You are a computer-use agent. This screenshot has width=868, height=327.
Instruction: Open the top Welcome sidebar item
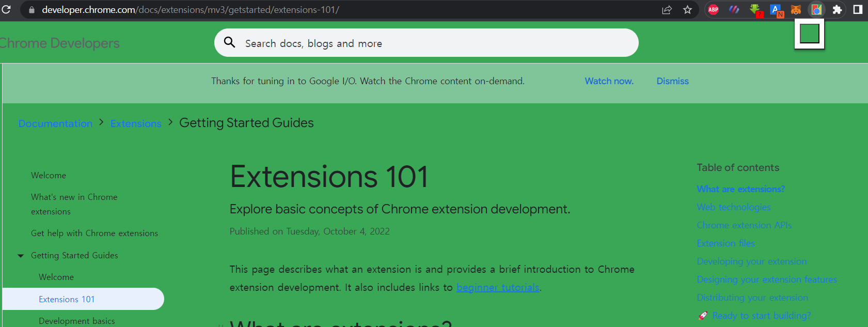click(x=49, y=176)
